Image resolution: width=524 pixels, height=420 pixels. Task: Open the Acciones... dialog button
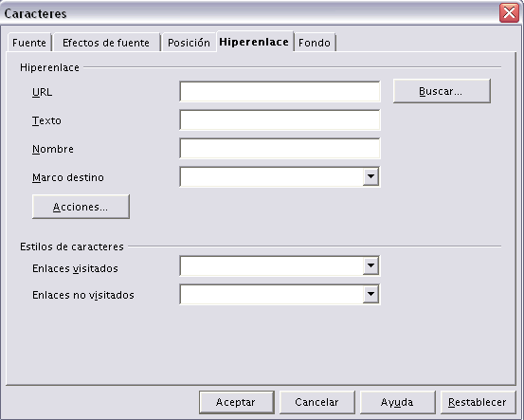pos(81,207)
